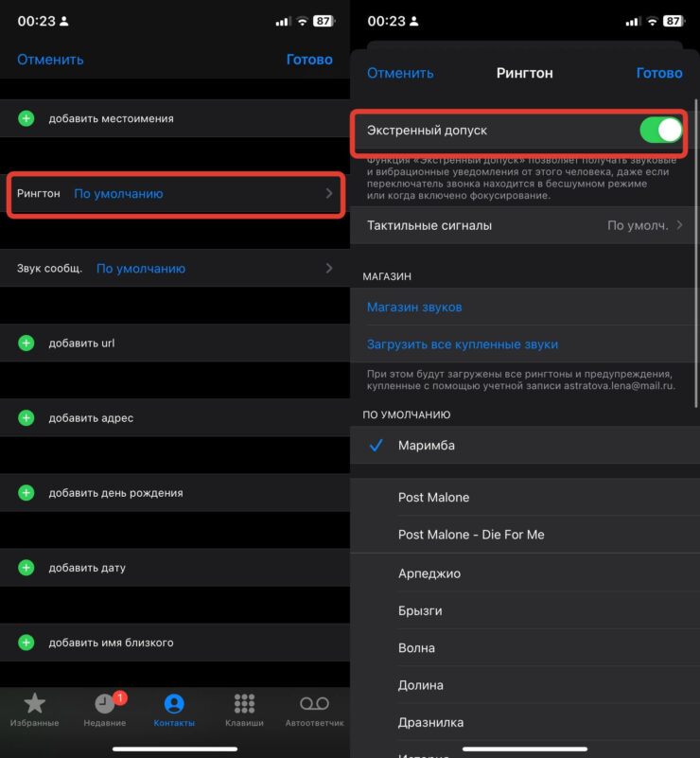Tap the plus icon for добавить дату
The height and width of the screenshot is (758, 700).
pos(26,568)
